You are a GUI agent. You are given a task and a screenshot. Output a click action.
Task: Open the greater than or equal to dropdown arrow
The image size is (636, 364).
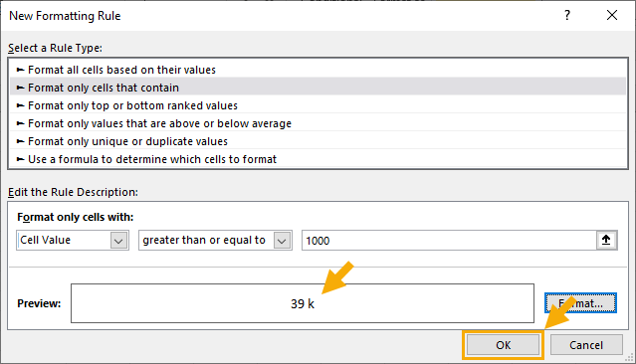coord(282,241)
